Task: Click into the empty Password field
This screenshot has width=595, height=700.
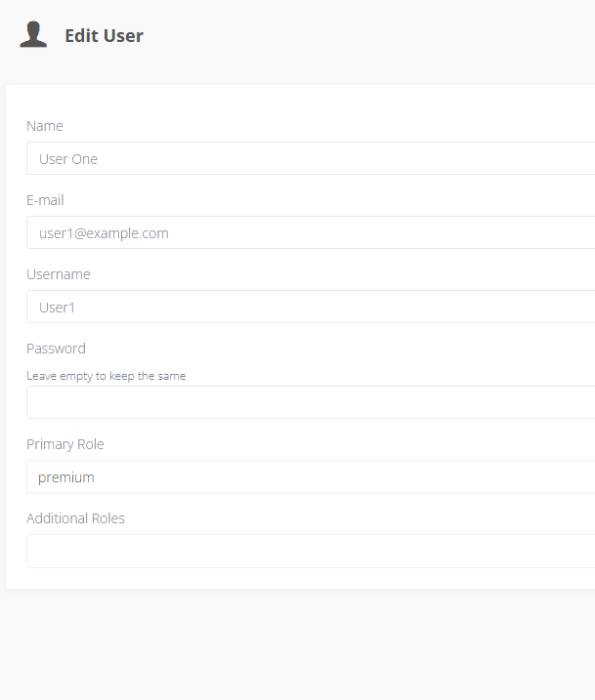Action: [311, 402]
